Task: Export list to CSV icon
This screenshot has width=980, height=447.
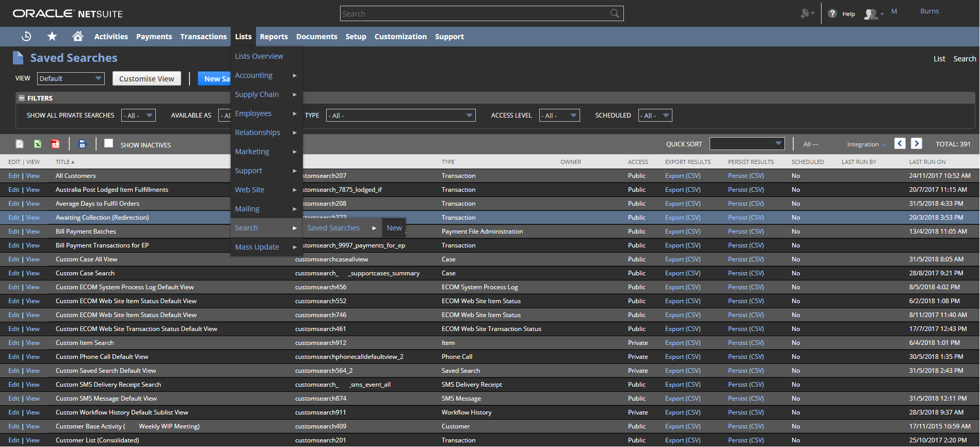Action: click(20, 144)
